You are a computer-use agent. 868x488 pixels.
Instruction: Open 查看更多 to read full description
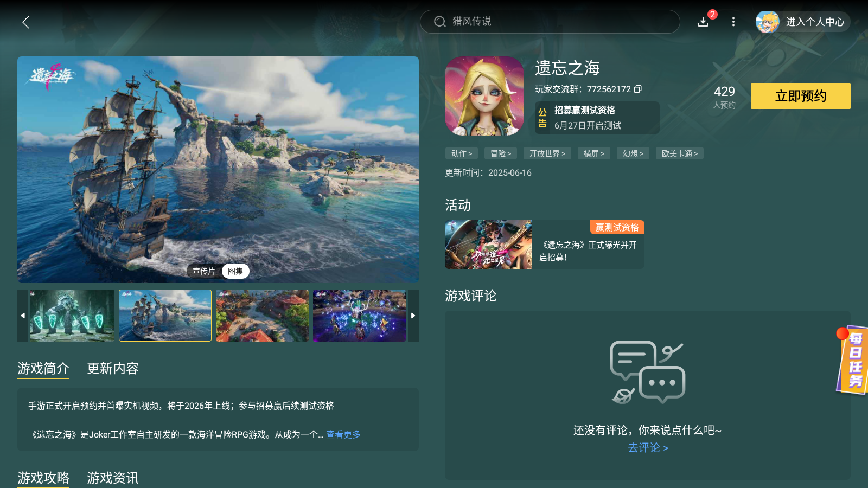(343, 434)
